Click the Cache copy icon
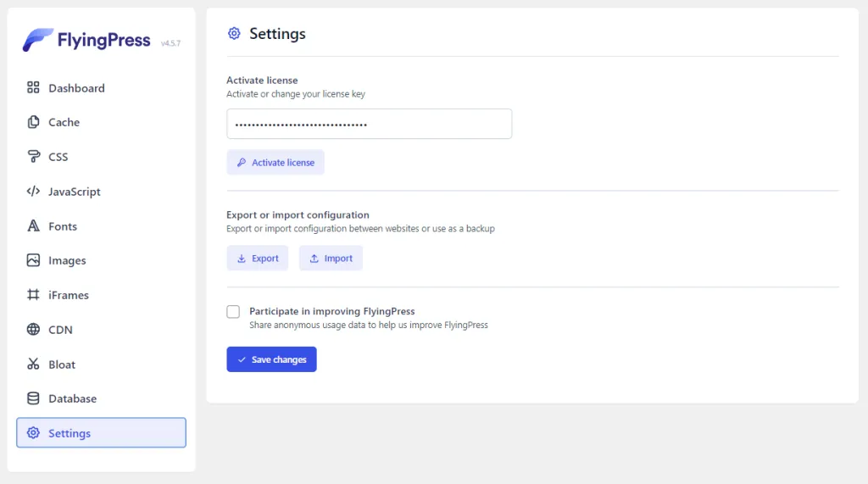Viewport: 868px width, 484px height. point(33,122)
